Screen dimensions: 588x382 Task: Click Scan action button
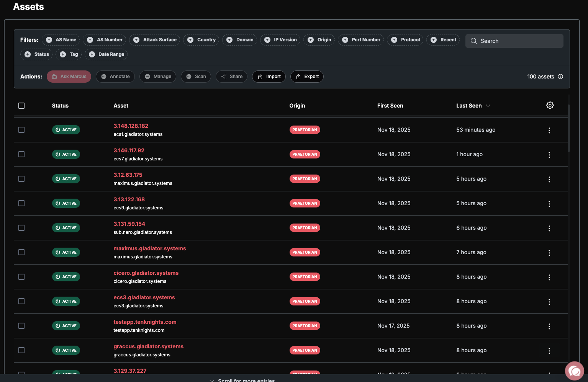196,77
